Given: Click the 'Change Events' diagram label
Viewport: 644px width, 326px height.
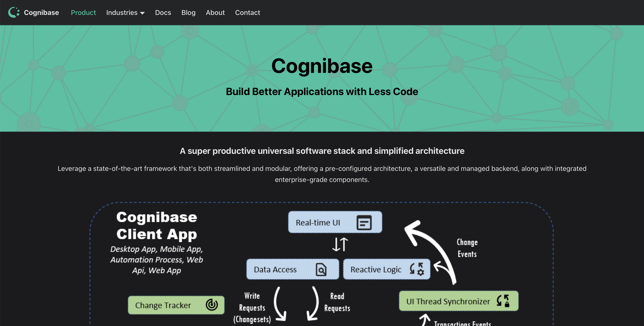Looking at the screenshot, I should pyautogui.click(x=467, y=248).
